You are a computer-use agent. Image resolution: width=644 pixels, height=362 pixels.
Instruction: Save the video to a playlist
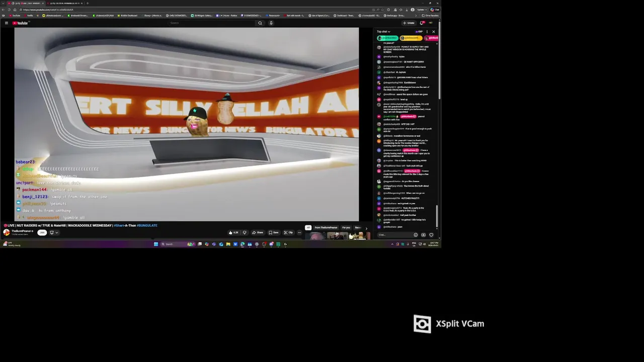click(274, 232)
